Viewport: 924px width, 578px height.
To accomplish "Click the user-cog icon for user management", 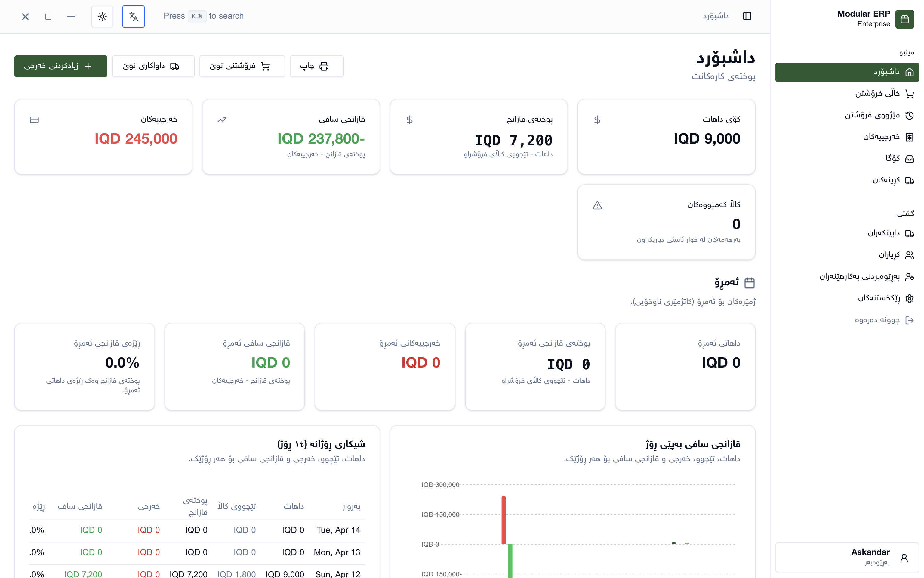I will tap(910, 277).
